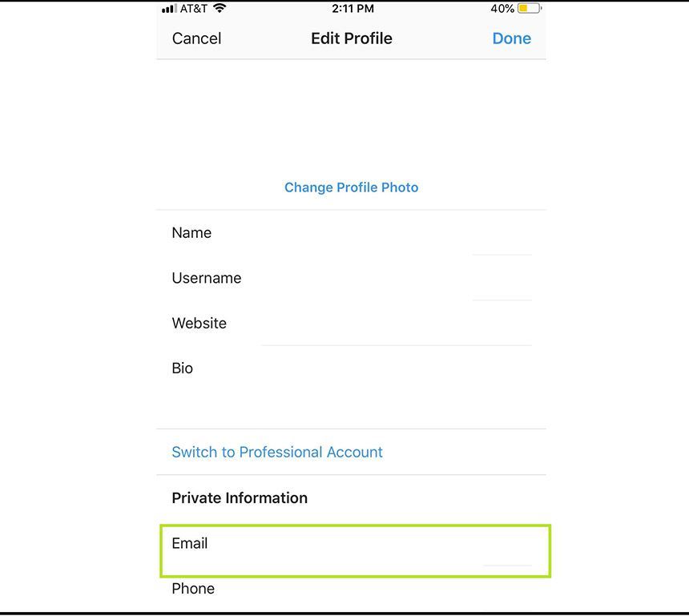689x616 pixels.
Task: Select the highlighted Email field
Action: pos(355,550)
